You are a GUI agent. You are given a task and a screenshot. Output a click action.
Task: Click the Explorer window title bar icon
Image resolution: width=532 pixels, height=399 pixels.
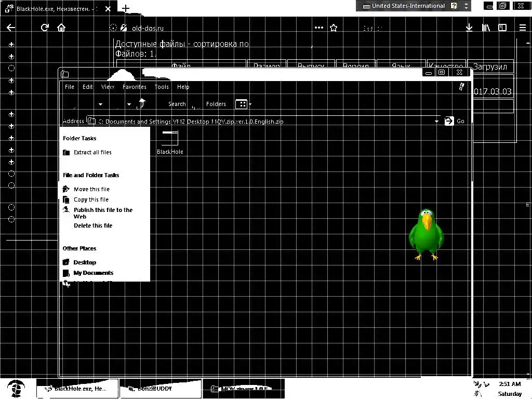(65, 74)
